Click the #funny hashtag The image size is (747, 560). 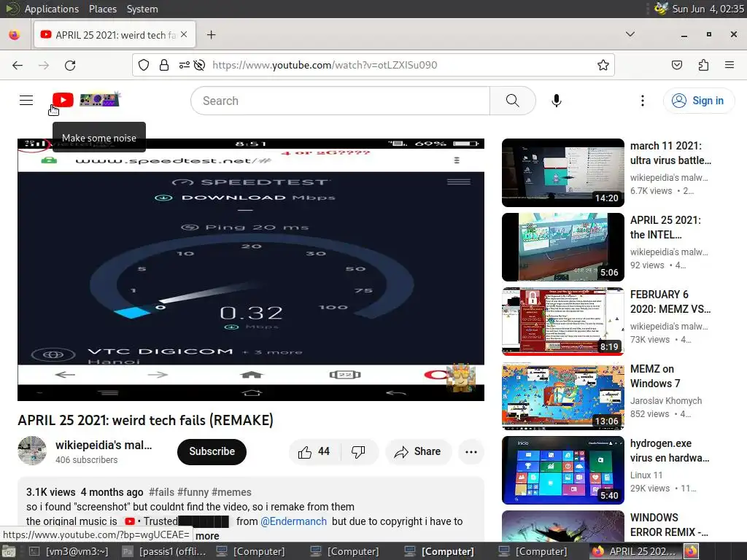193,492
